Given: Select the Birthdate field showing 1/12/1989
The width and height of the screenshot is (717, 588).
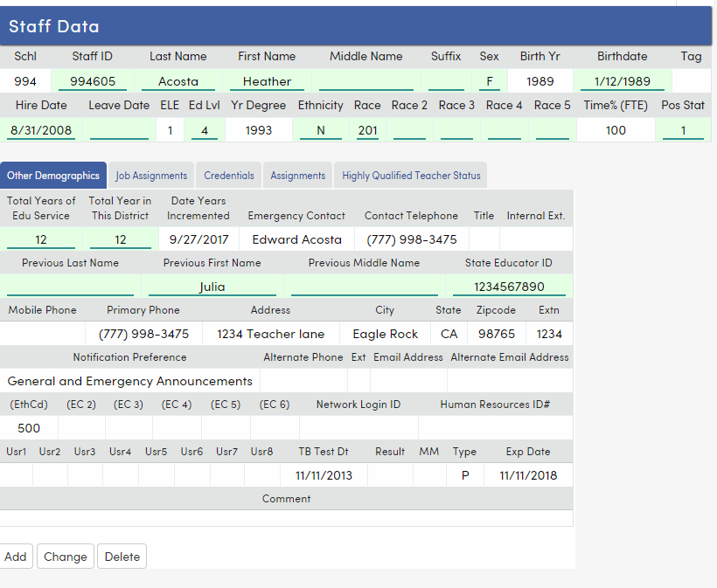Looking at the screenshot, I should [622, 80].
